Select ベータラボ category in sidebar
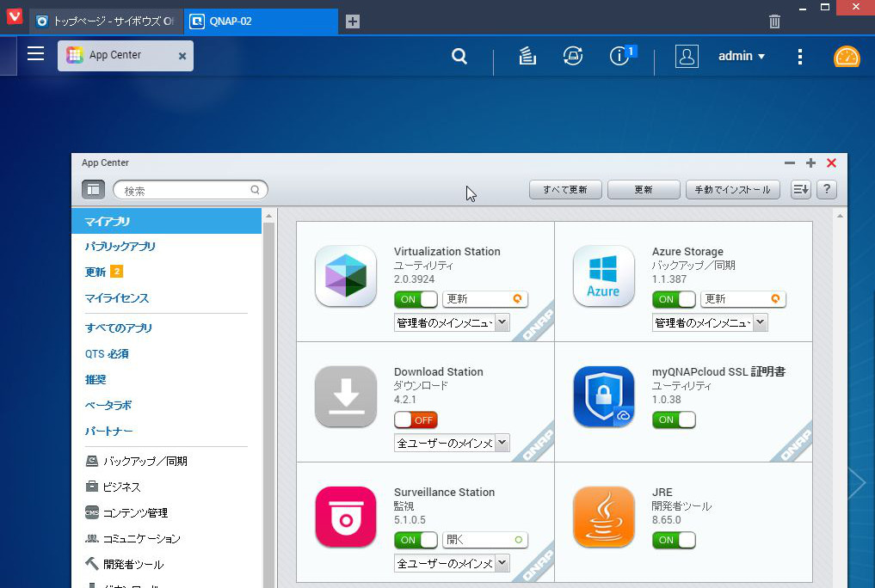875x588 pixels. coord(108,405)
